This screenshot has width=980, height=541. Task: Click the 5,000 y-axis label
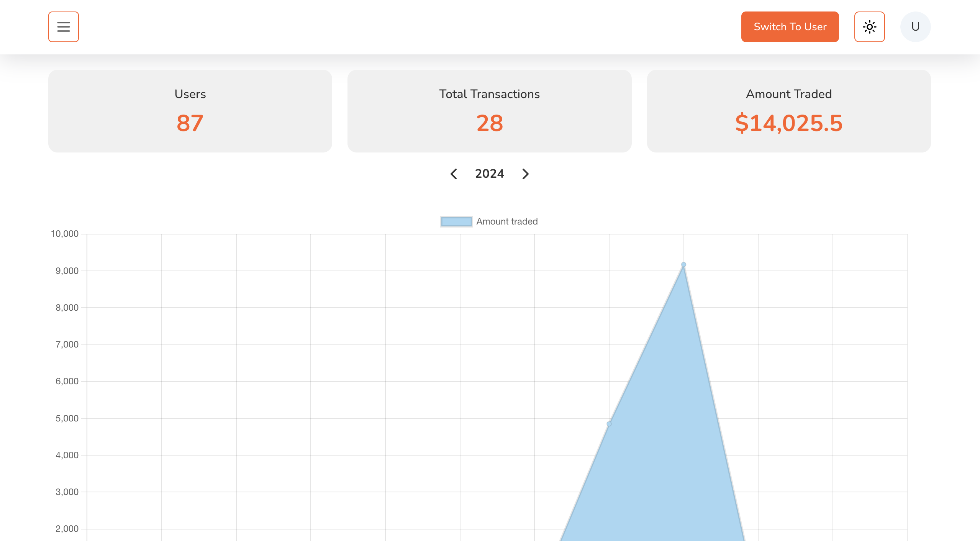pyautogui.click(x=67, y=418)
